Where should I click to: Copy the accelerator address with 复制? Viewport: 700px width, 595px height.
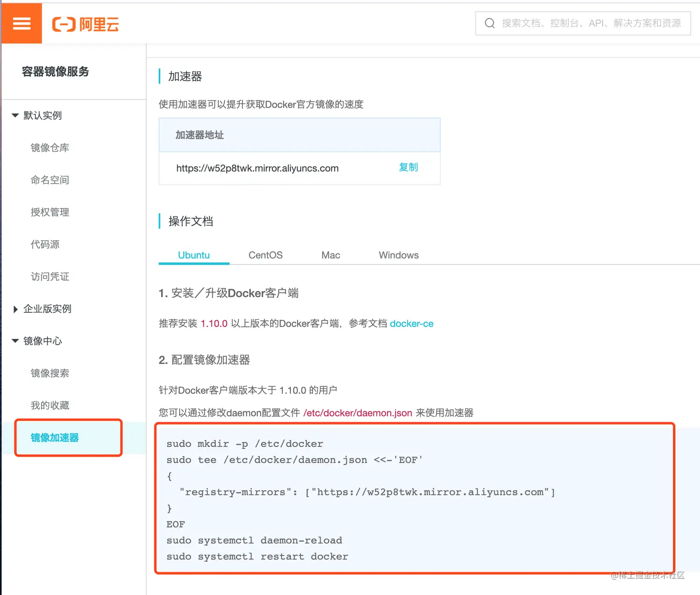[x=408, y=167]
